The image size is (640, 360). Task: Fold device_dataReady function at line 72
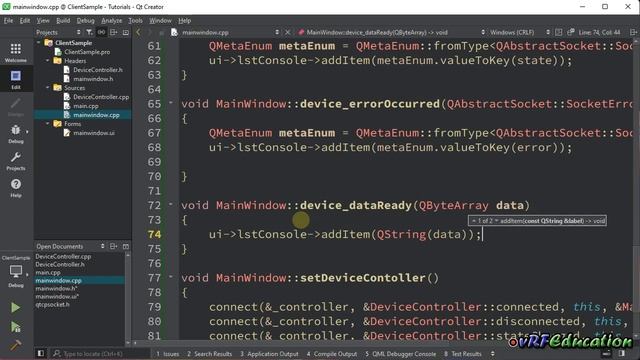coord(171,204)
